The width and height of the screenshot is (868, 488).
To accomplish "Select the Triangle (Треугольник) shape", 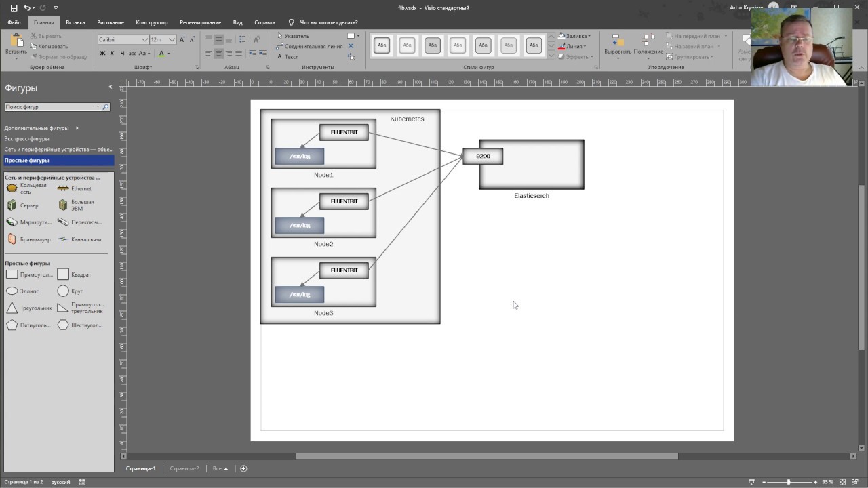I will tap(28, 308).
